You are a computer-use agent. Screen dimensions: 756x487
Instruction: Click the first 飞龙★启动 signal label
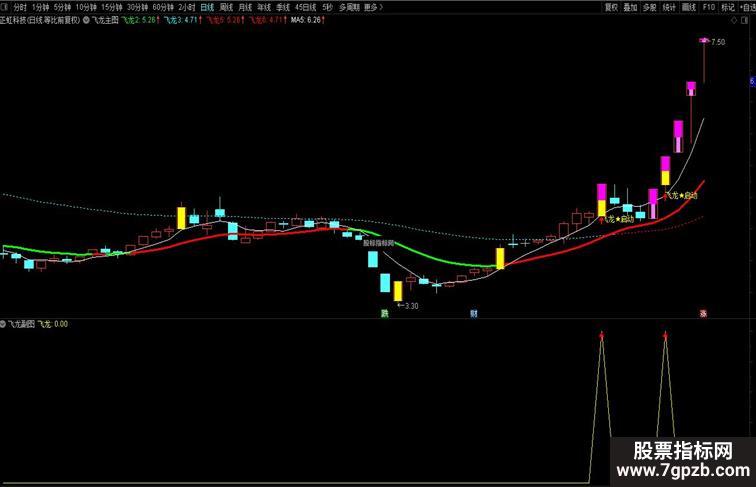[x=619, y=219]
